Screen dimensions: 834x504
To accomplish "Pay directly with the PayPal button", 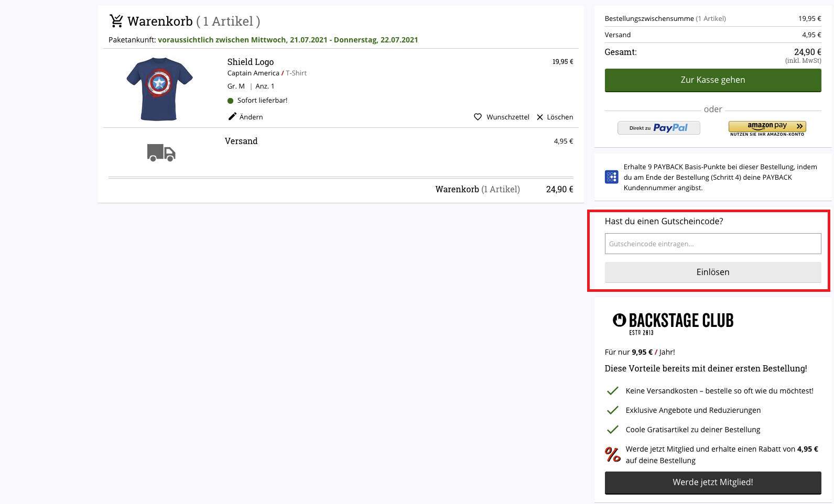I will (658, 128).
